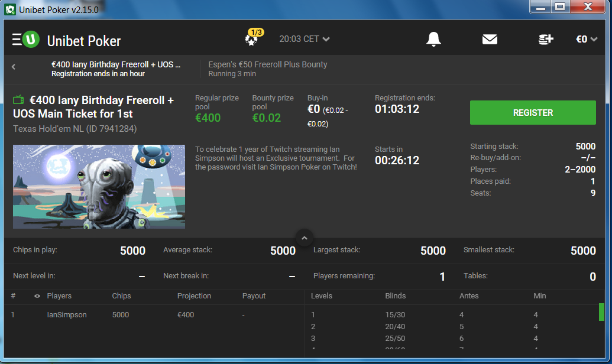Click the TV stream icon beside title
Image resolution: width=612 pixels, height=364 pixels.
click(18, 100)
